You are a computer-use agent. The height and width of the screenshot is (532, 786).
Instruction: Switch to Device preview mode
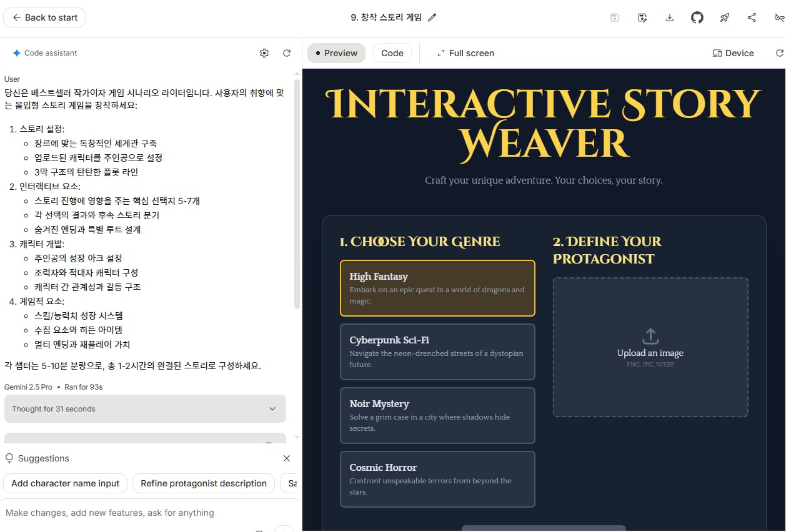click(732, 53)
